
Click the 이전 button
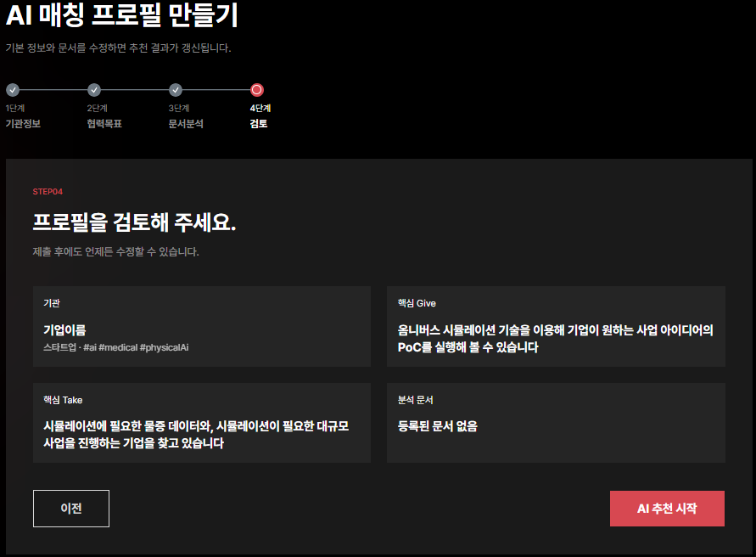[x=71, y=509]
